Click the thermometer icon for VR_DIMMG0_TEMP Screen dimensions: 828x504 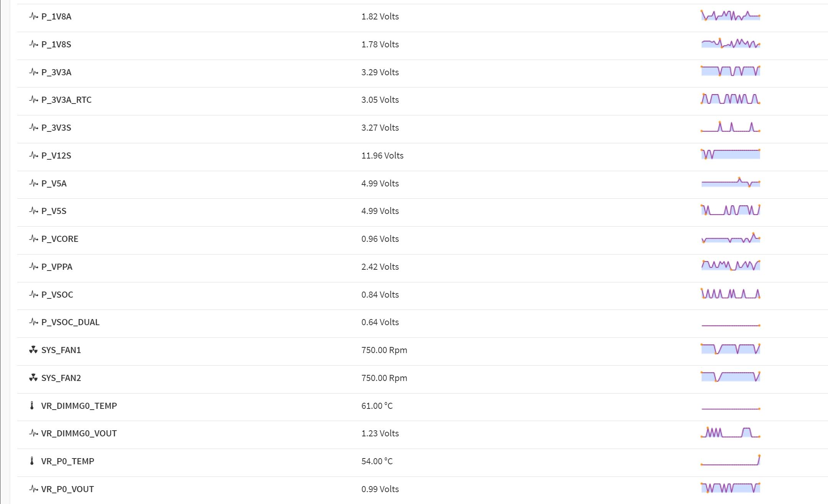click(32, 406)
